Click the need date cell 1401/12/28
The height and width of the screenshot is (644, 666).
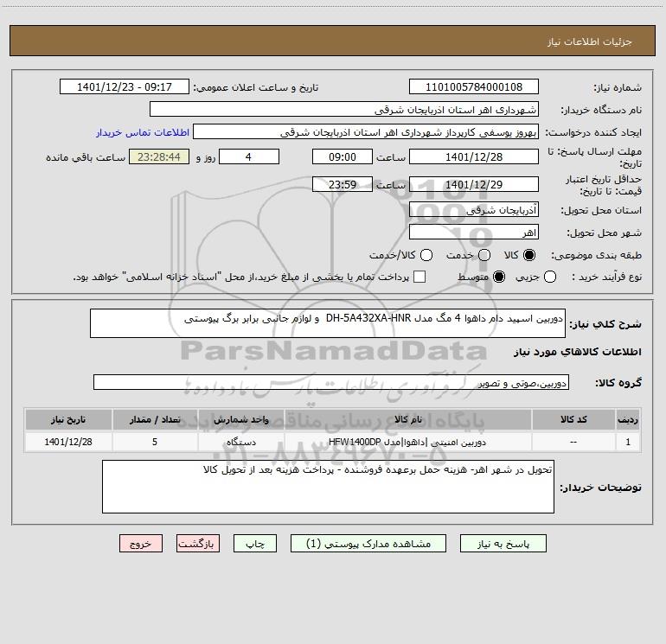[68, 442]
